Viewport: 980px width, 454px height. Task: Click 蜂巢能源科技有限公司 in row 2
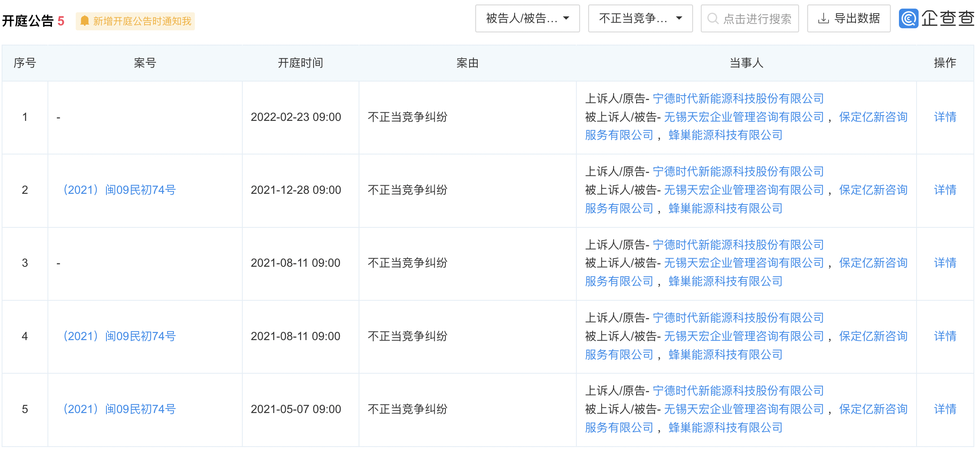tap(725, 209)
